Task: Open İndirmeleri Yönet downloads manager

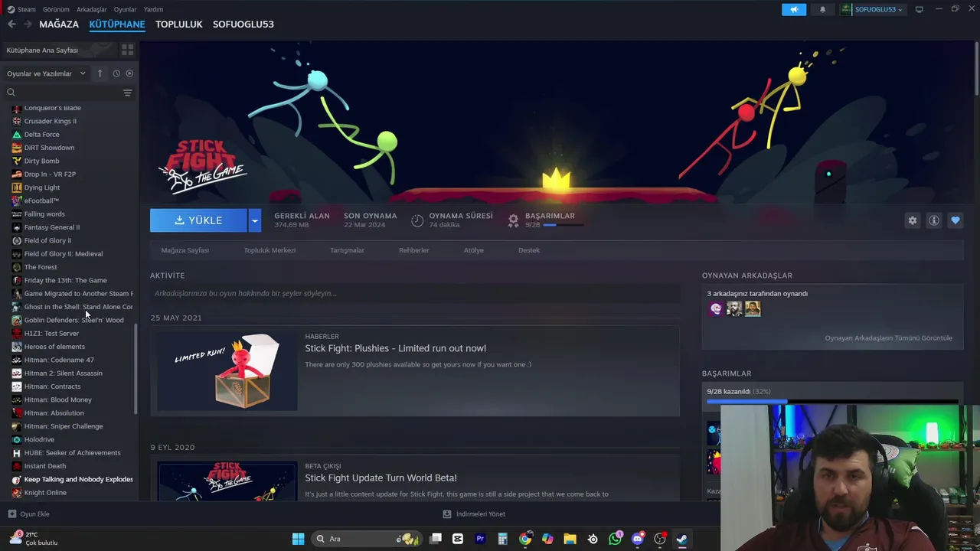Action: coord(474,514)
